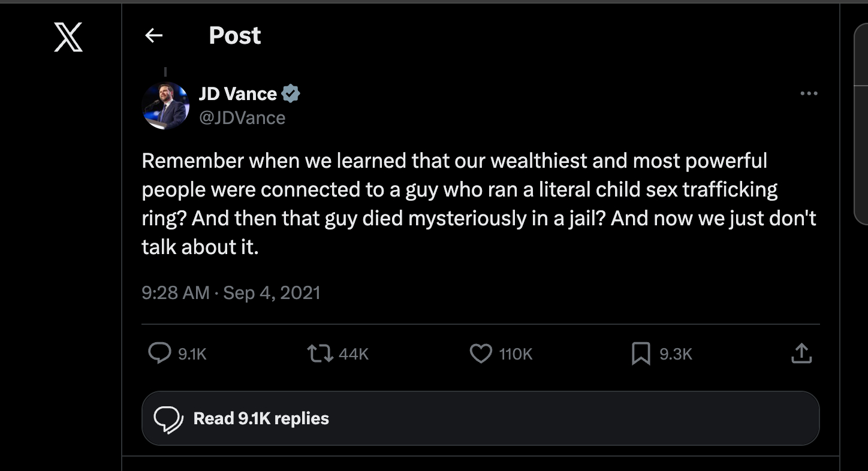The width and height of the screenshot is (868, 471).
Task: Open JD Vance's profile picture
Action: [x=165, y=105]
